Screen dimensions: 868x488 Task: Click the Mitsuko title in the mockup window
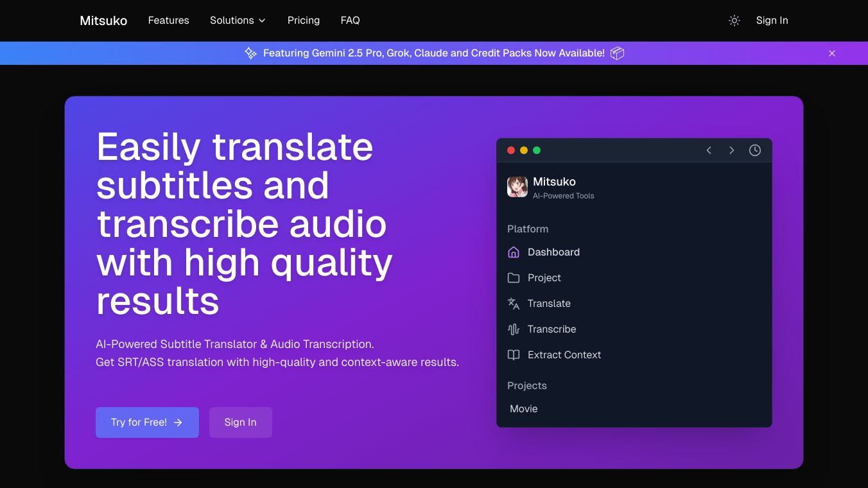[x=554, y=182]
